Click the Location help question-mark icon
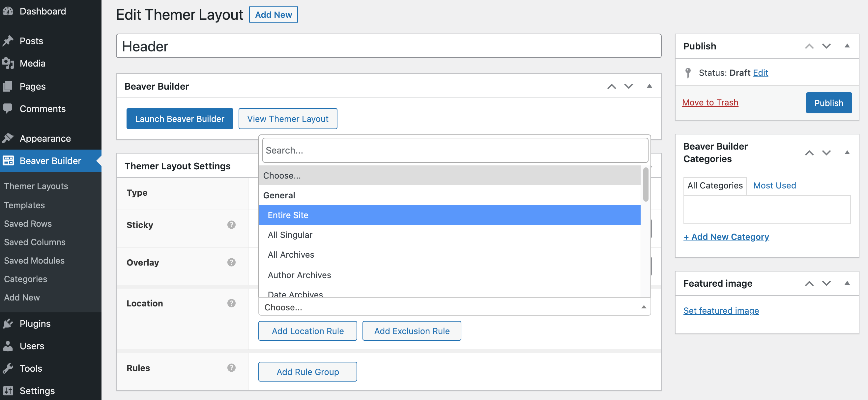Image resolution: width=868 pixels, height=400 pixels. click(231, 303)
